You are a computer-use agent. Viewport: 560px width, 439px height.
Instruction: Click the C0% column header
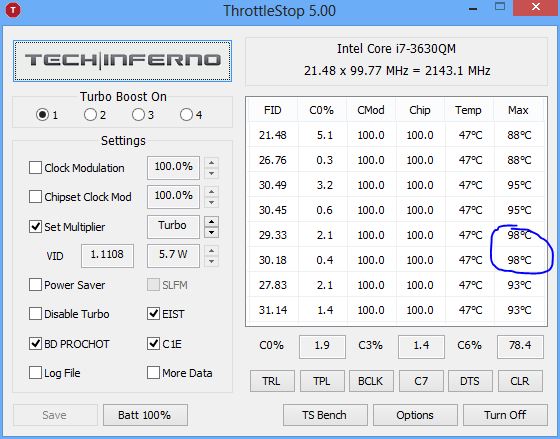tap(321, 110)
